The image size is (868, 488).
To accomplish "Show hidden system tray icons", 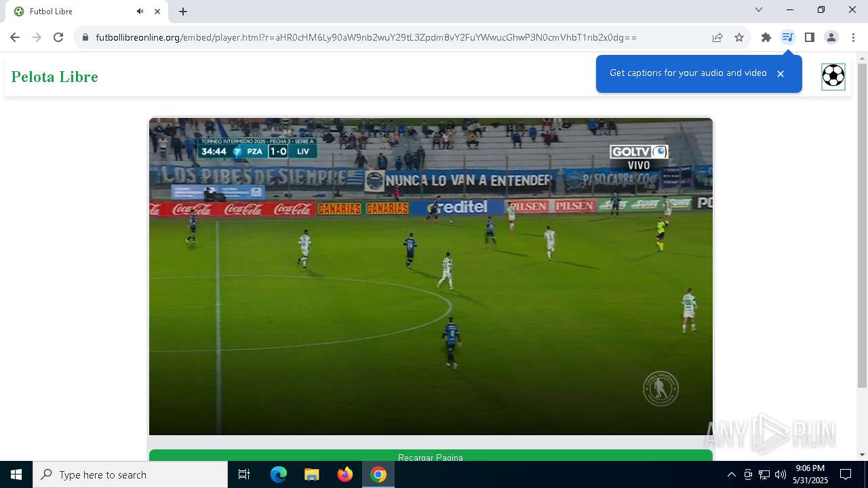I will point(731,474).
